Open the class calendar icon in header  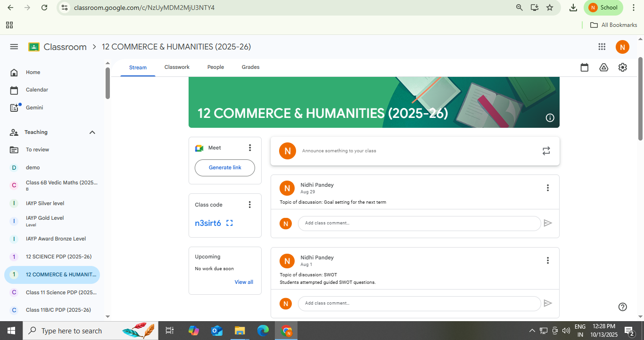pyautogui.click(x=585, y=67)
